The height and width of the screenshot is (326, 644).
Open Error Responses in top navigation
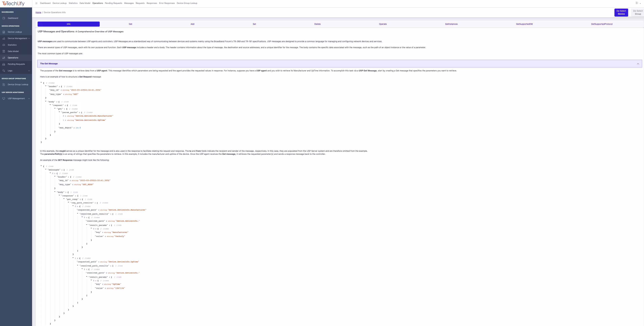[167, 3]
